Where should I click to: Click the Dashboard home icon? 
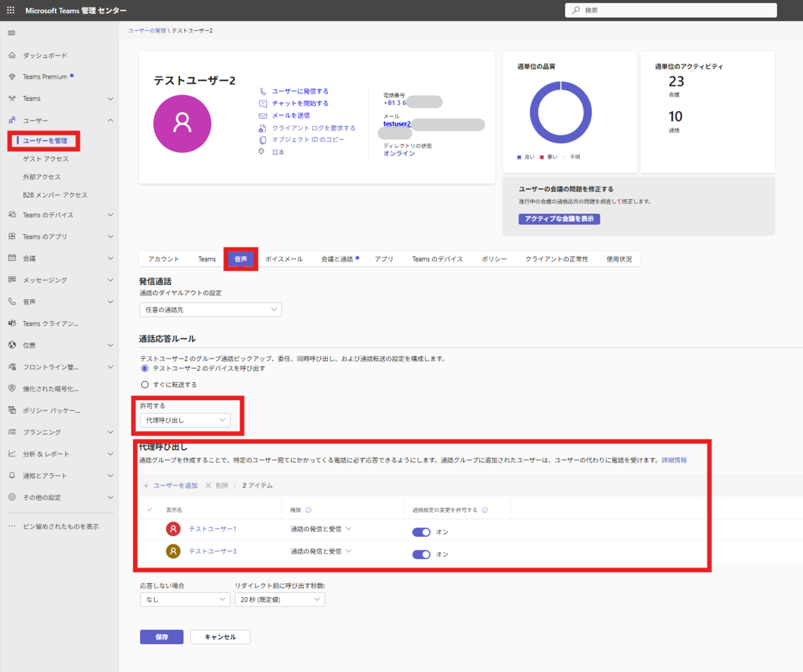pyautogui.click(x=11, y=55)
